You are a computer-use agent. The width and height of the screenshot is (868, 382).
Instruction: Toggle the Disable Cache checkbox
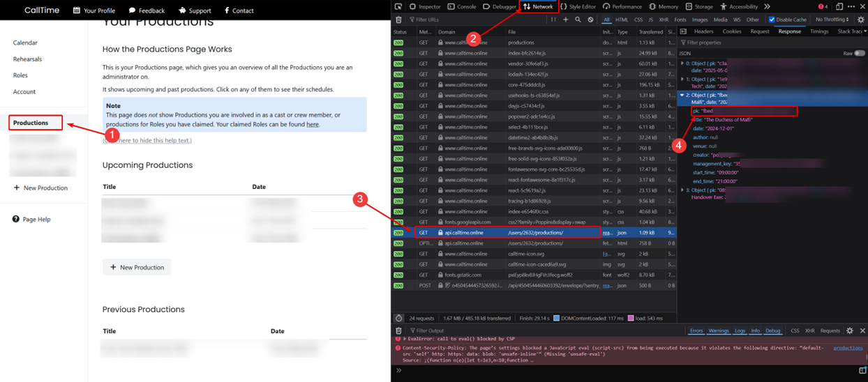tap(771, 20)
